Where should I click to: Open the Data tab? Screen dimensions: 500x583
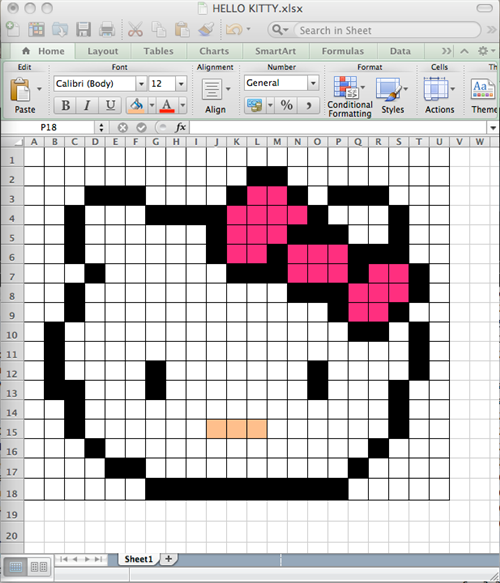400,51
